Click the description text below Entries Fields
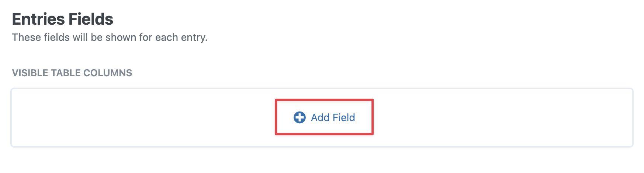The width and height of the screenshot is (644, 173). pos(110,38)
